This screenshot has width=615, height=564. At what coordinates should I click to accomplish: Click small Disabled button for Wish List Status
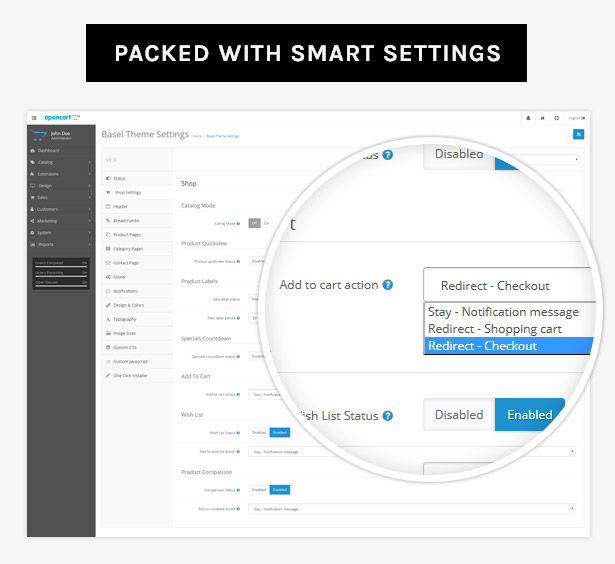pos(259,432)
